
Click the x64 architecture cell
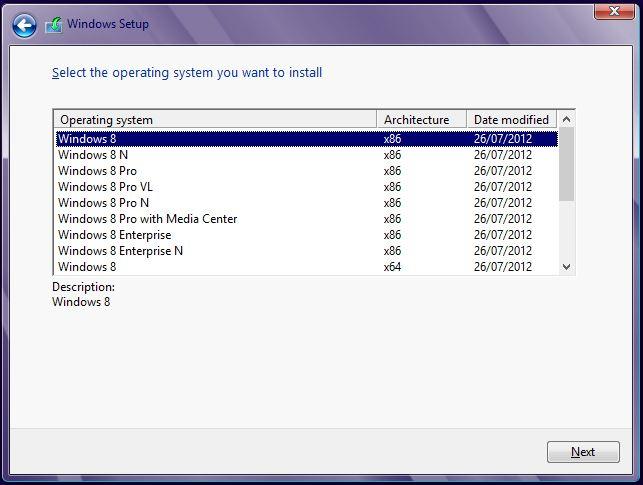pyautogui.click(x=392, y=267)
